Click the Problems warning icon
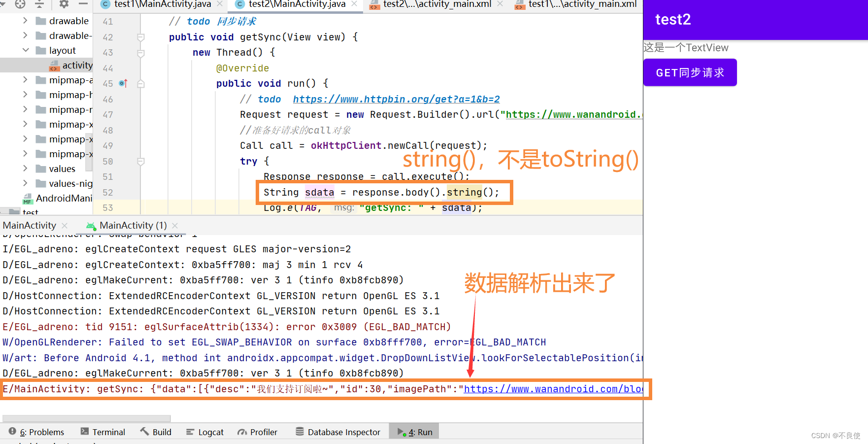This screenshot has width=868, height=444. tap(13, 432)
